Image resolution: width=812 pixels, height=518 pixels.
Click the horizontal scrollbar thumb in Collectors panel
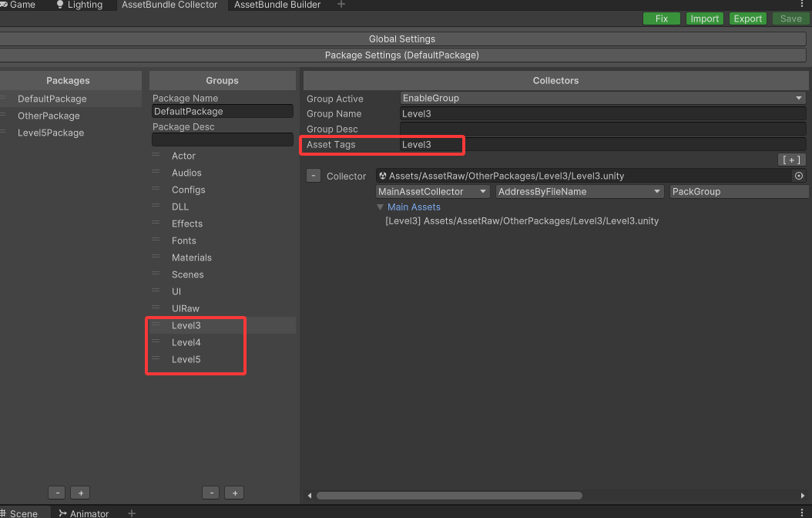[449, 496]
